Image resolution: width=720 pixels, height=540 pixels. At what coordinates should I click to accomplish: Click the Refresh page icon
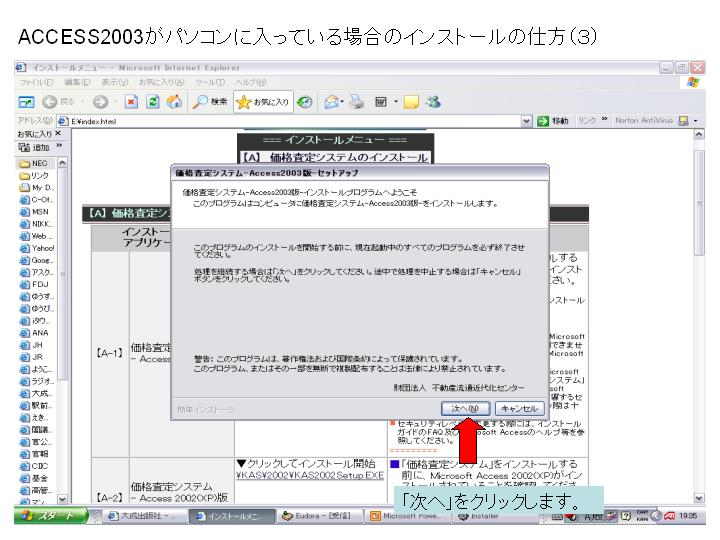click(152, 101)
